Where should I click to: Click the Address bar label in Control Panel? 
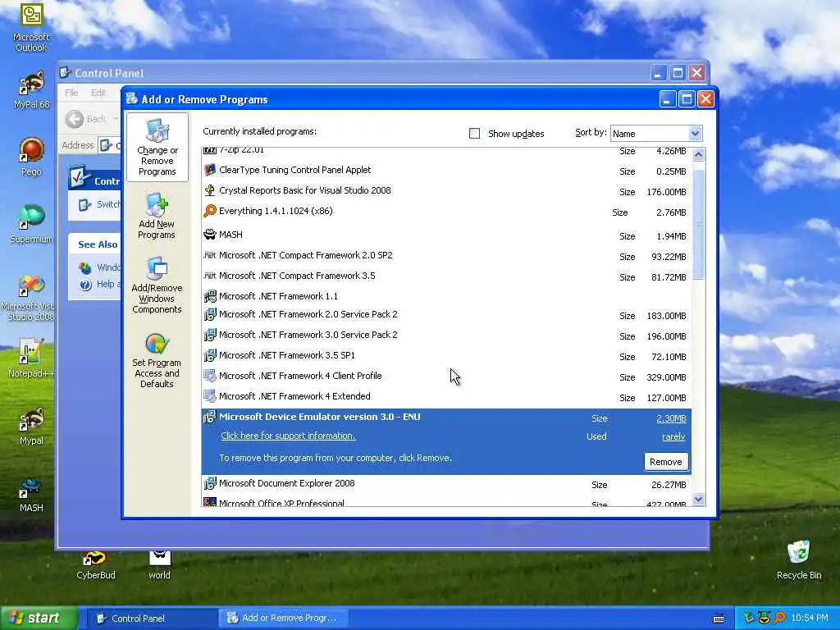click(77, 145)
